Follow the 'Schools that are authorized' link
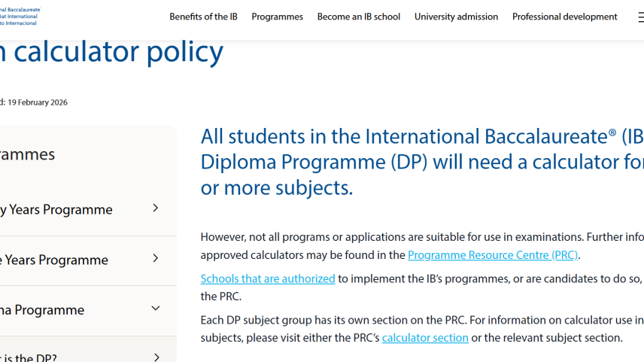This screenshot has width=644, height=362. (267, 278)
